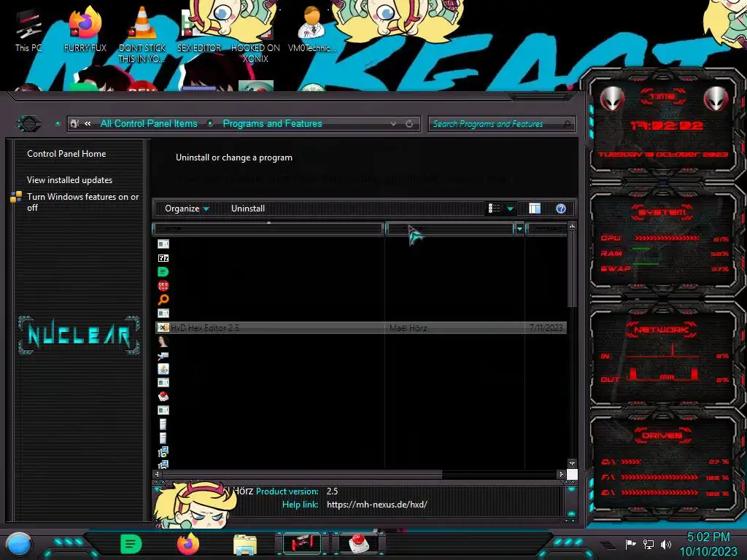The height and width of the screenshot is (560, 747).
Task: Select the program icon above the 7-Zip row
Action: point(163,244)
